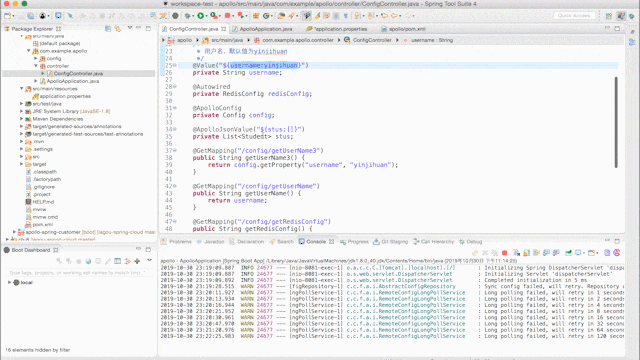The width and height of the screenshot is (640, 360).
Task: Click the Debug bug icon in the toolbar
Action: pos(188,16)
